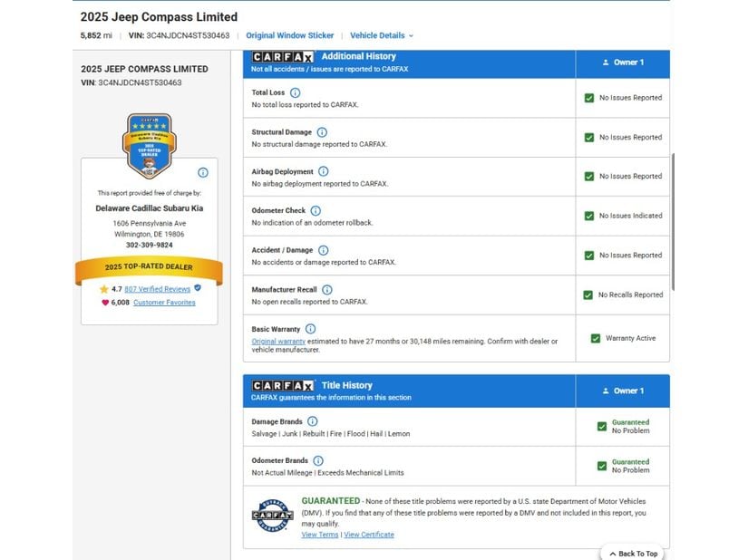The image size is (748, 560).
Task: Click the Delaware Cadillac Subaru Kia name
Action: click(x=150, y=208)
